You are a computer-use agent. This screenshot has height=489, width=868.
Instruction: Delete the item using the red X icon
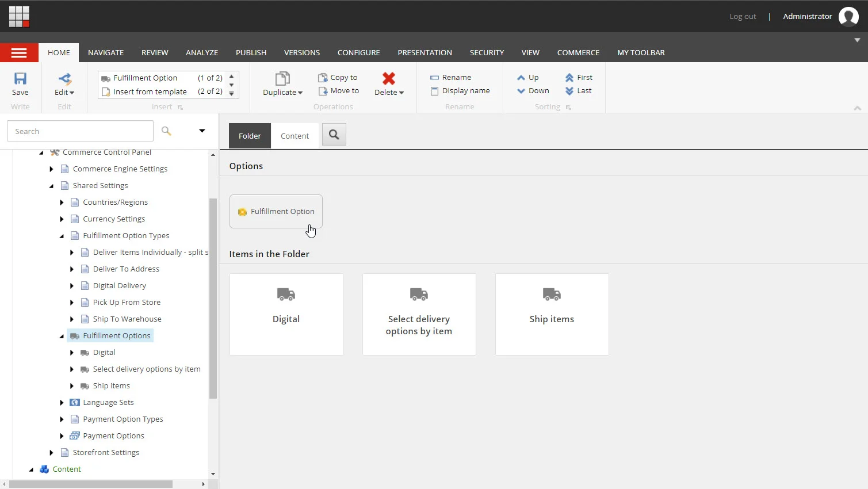[389, 78]
